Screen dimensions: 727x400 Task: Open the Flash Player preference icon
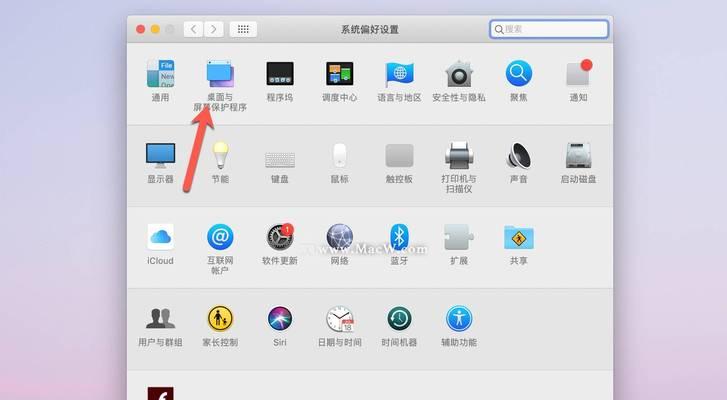[160, 394]
